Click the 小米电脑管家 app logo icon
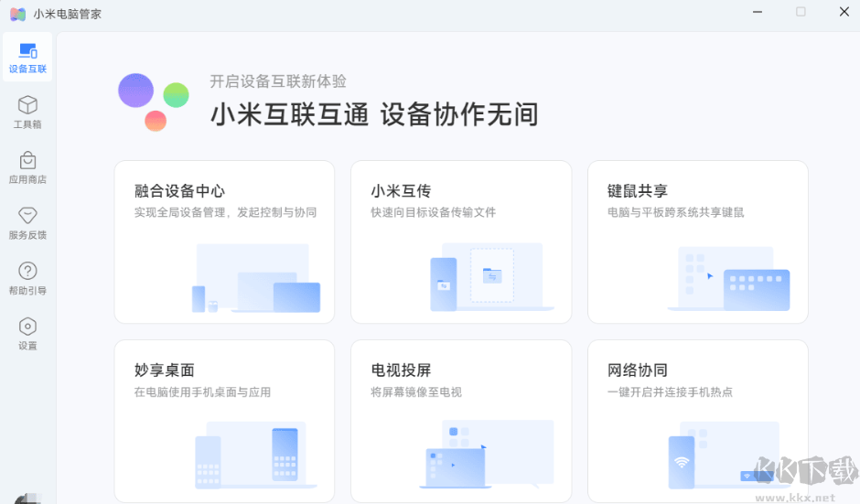 [x=17, y=15]
